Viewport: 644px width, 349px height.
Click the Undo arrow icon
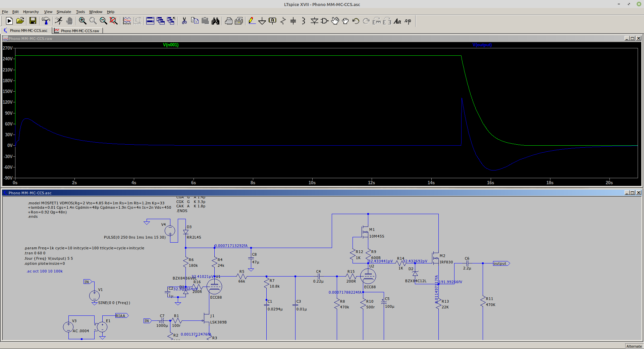click(356, 21)
